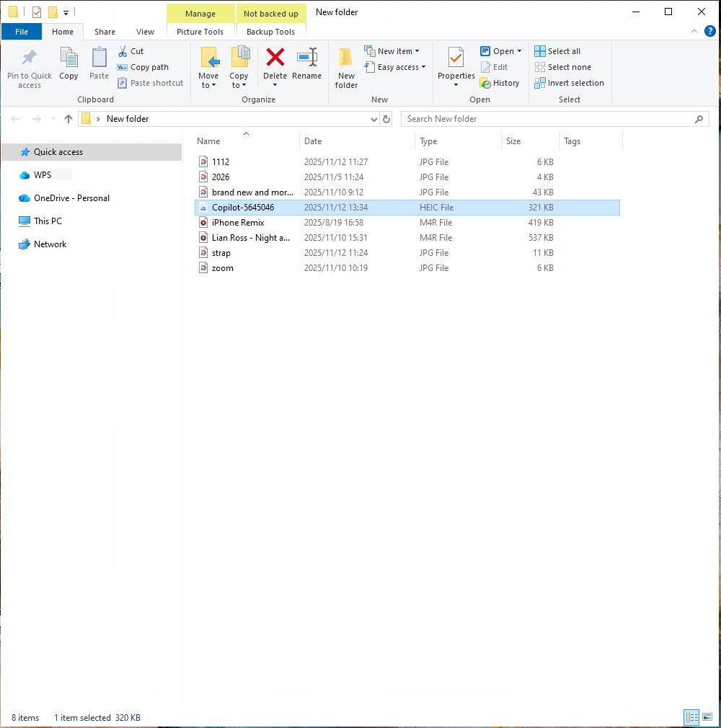Refresh the New folder address bar
The width and height of the screenshot is (721, 728).
coord(386,119)
